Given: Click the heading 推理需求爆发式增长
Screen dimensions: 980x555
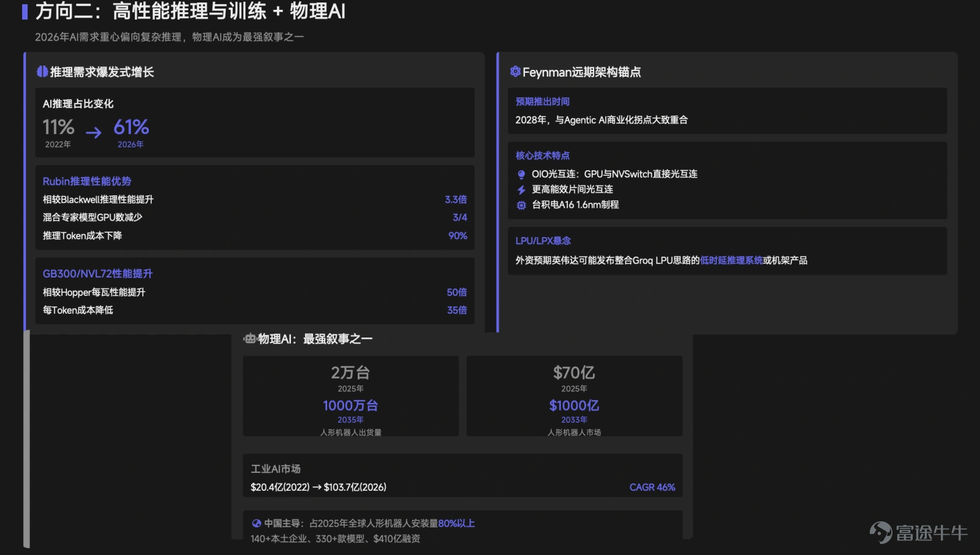Looking at the screenshot, I should [102, 72].
